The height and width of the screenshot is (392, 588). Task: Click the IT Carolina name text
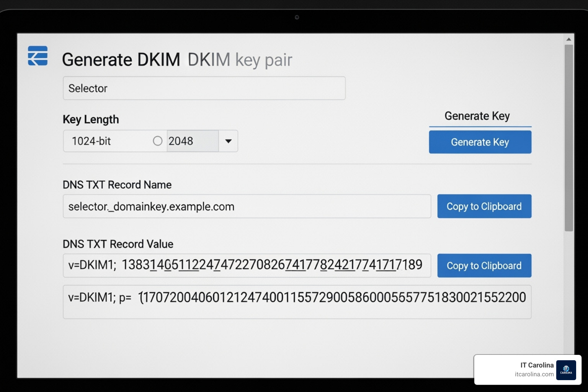tap(537, 365)
